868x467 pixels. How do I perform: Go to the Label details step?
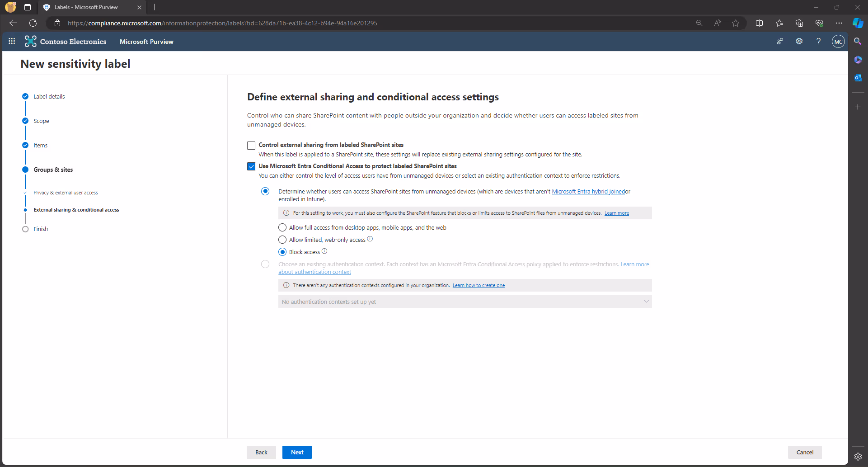pyautogui.click(x=49, y=96)
